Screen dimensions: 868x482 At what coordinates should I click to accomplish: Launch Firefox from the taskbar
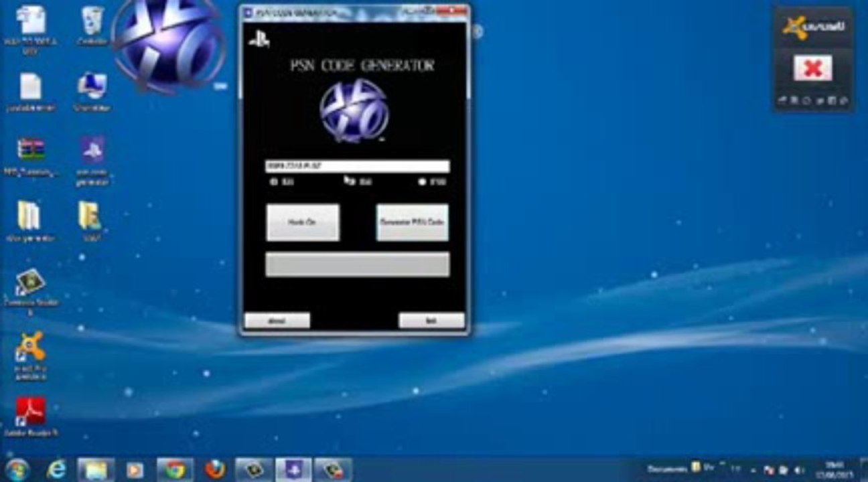(216, 470)
